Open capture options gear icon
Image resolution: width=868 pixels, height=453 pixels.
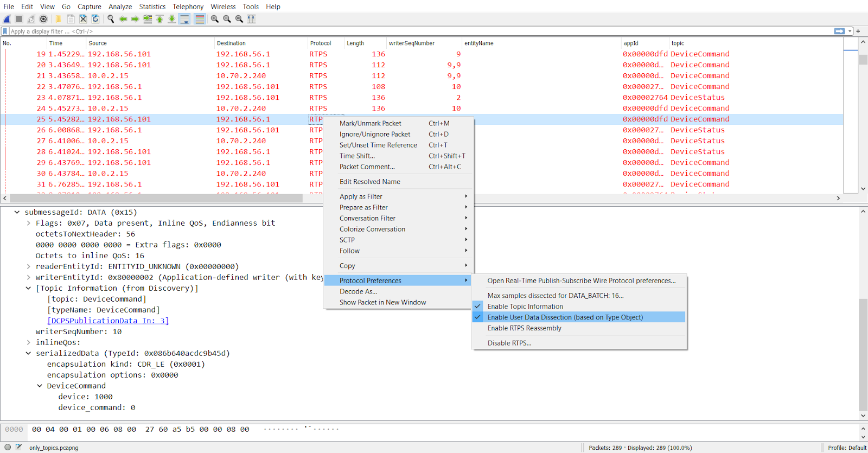43,19
